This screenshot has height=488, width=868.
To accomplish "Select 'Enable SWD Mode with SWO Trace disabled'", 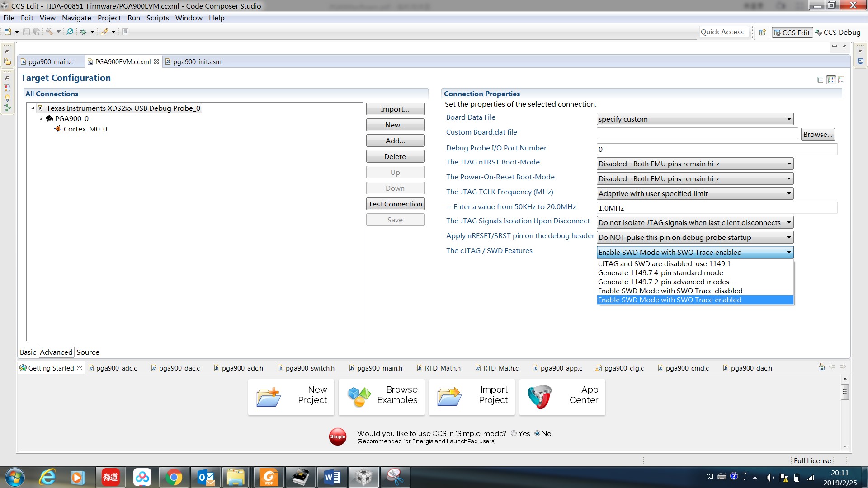I will tap(695, 291).
